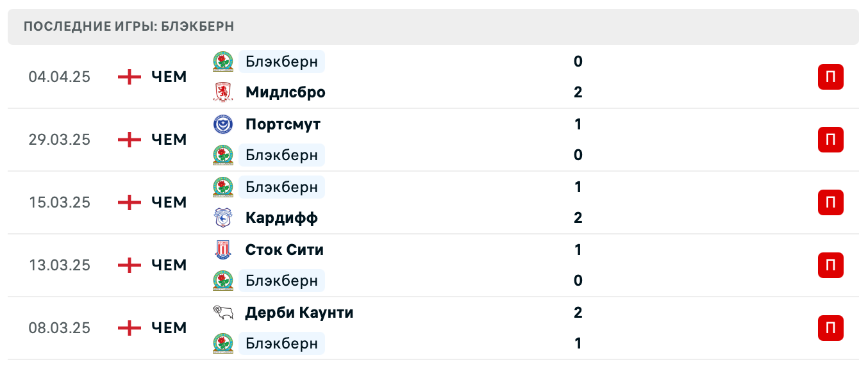
Task: Click the Portsmouth club crest icon
Action: coord(223,124)
